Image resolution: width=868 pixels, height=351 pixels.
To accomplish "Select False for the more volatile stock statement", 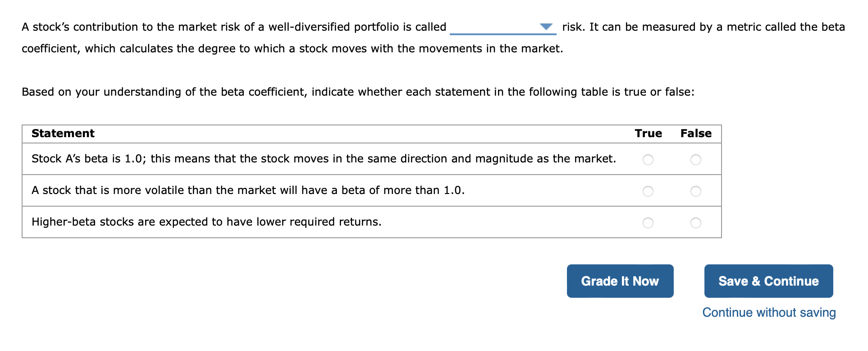I will 695,191.
